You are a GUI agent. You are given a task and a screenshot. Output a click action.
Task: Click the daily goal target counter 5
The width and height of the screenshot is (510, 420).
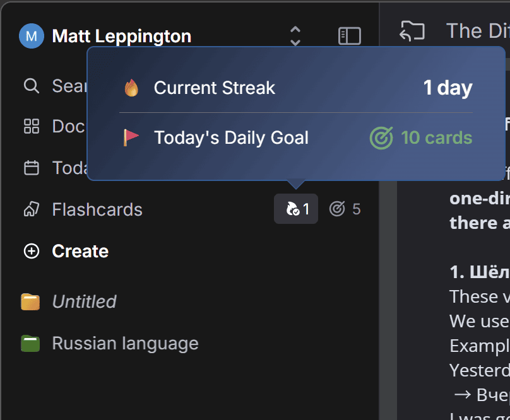(345, 209)
